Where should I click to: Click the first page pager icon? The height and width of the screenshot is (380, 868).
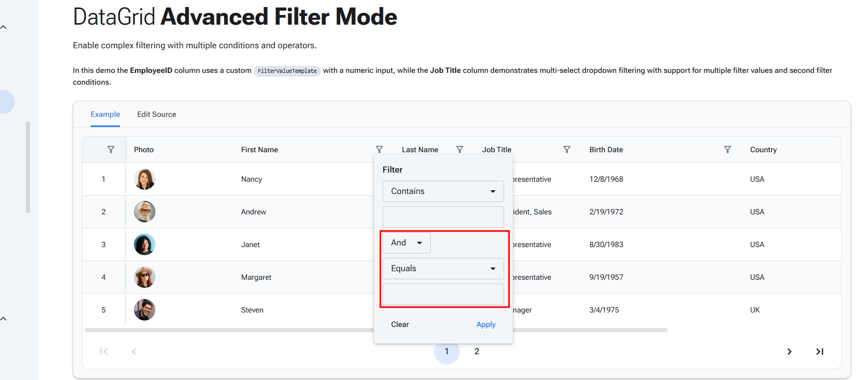click(104, 352)
